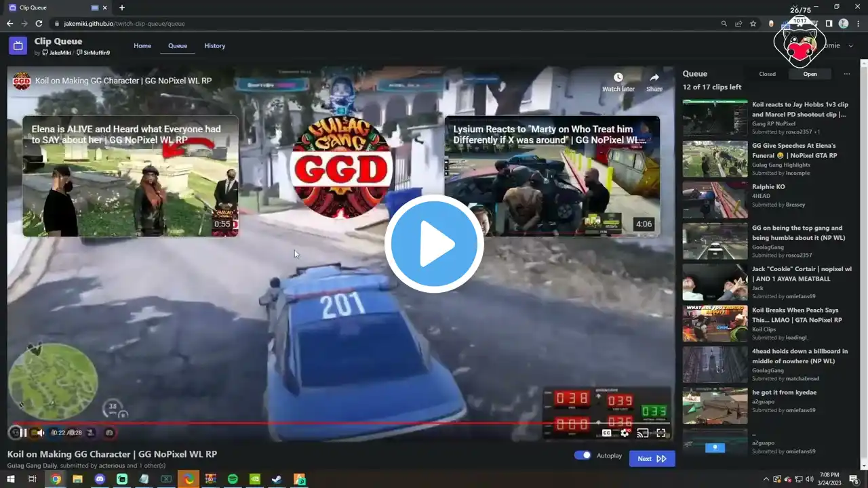Click the Watch later clock icon

(618, 78)
